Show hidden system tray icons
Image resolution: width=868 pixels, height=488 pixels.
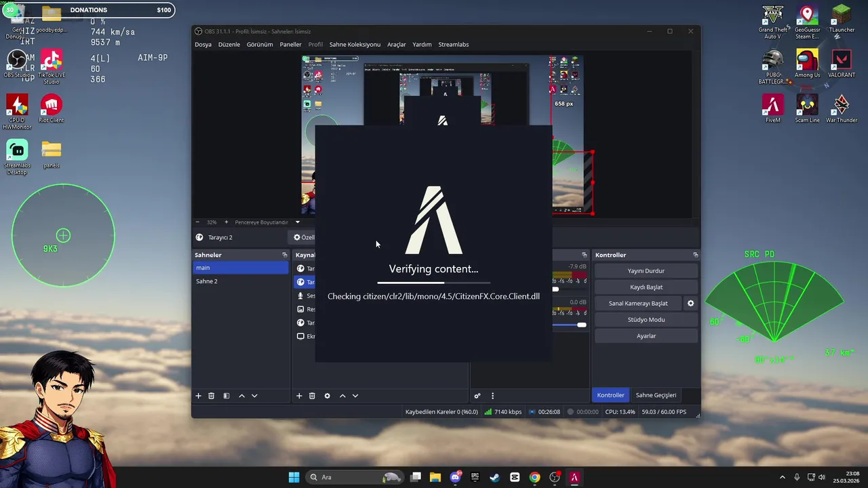pyautogui.click(x=782, y=477)
